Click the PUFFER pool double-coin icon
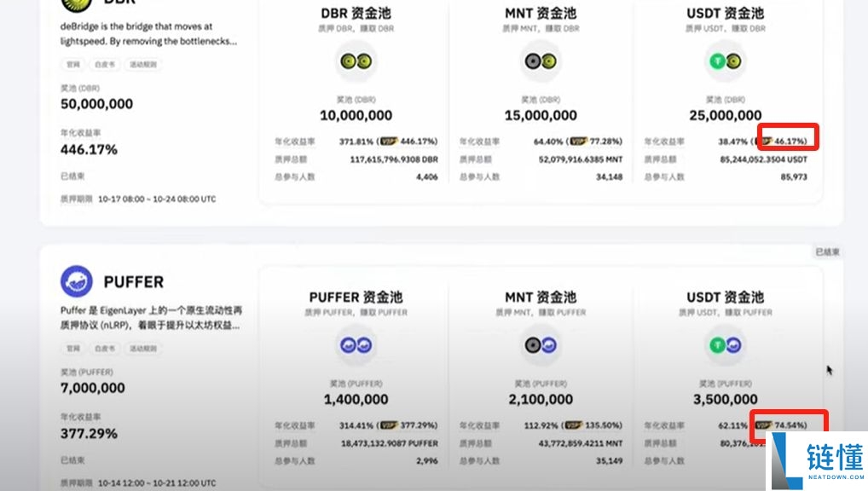Viewport: 868px width, 491px height. click(356, 345)
